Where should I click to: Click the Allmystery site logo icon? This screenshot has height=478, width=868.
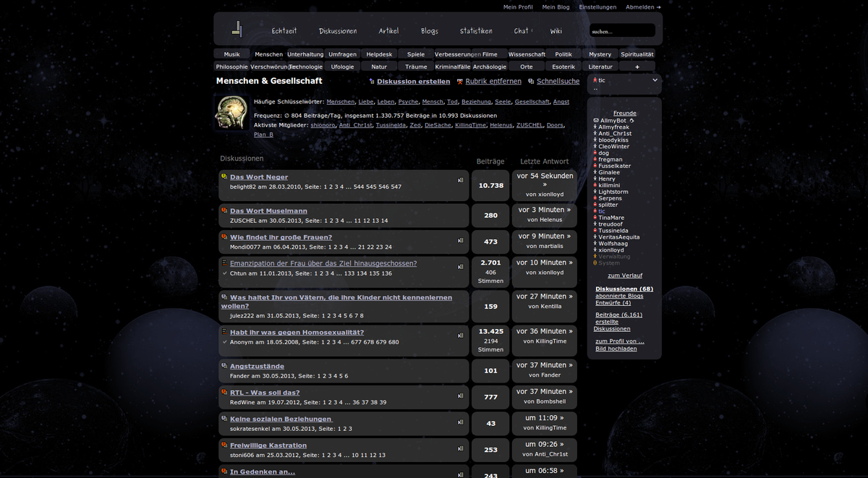tap(237, 30)
